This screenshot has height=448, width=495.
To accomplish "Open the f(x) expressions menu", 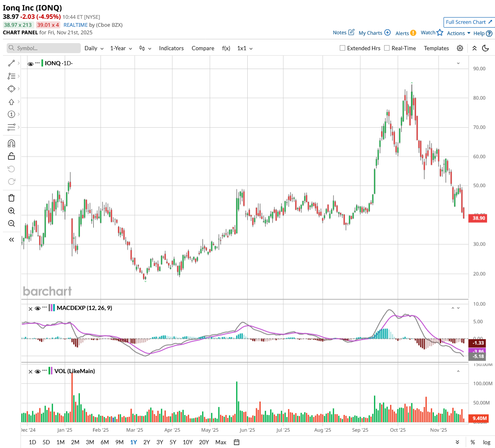I will pos(226,48).
